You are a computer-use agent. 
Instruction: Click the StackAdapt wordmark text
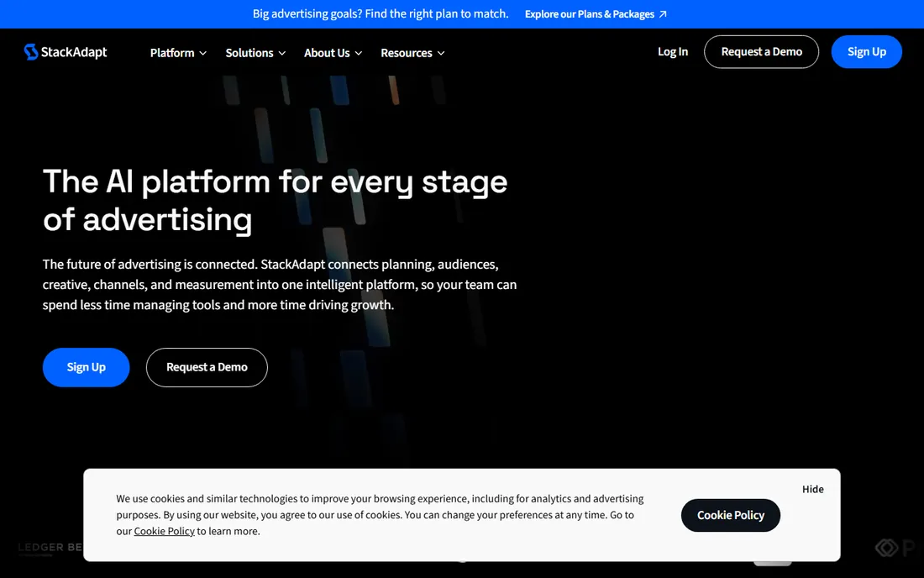(x=74, y=52)
